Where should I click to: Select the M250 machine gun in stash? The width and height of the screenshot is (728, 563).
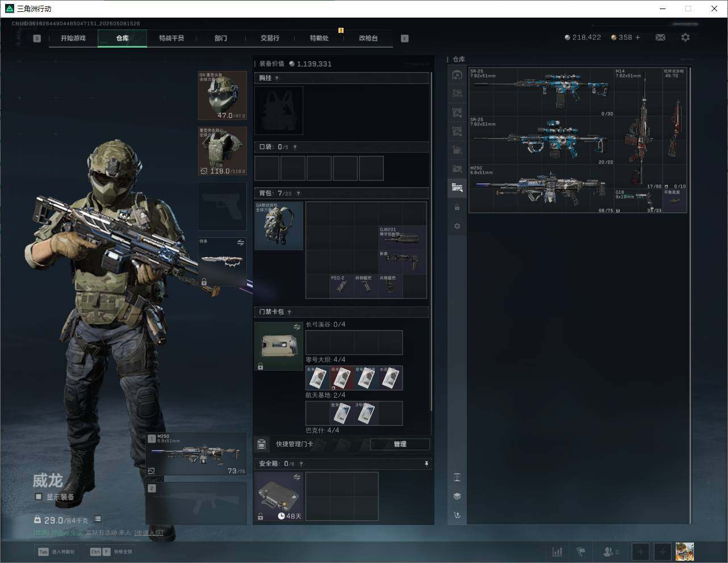pos(542,189)
